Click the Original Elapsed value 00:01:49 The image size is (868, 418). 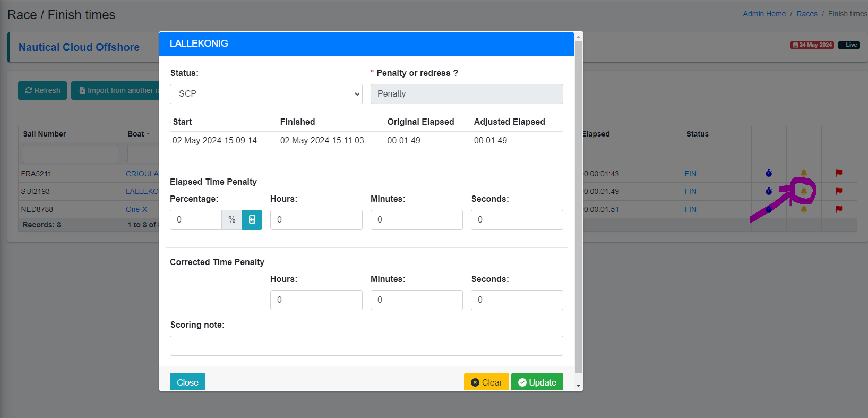coord(403,140)
